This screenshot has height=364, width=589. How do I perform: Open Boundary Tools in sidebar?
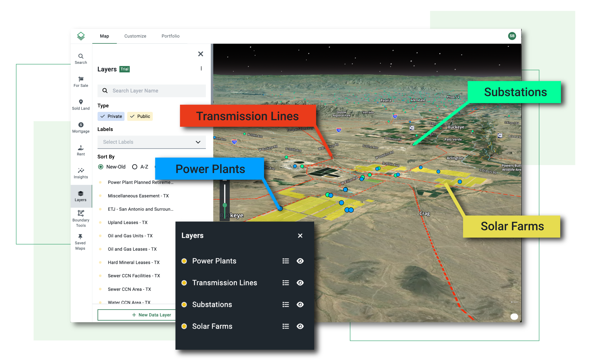pos(81,219)
